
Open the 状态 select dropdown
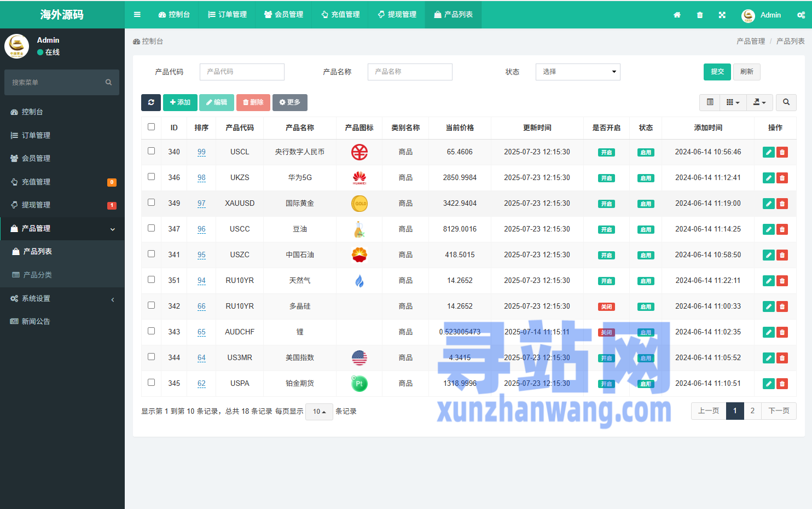578,72
